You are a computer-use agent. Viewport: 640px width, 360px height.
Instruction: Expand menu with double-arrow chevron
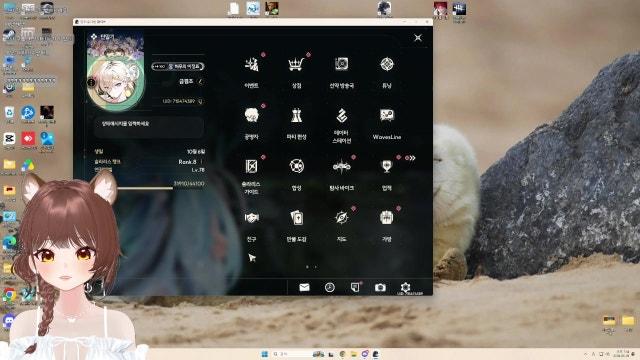[411, 158]
